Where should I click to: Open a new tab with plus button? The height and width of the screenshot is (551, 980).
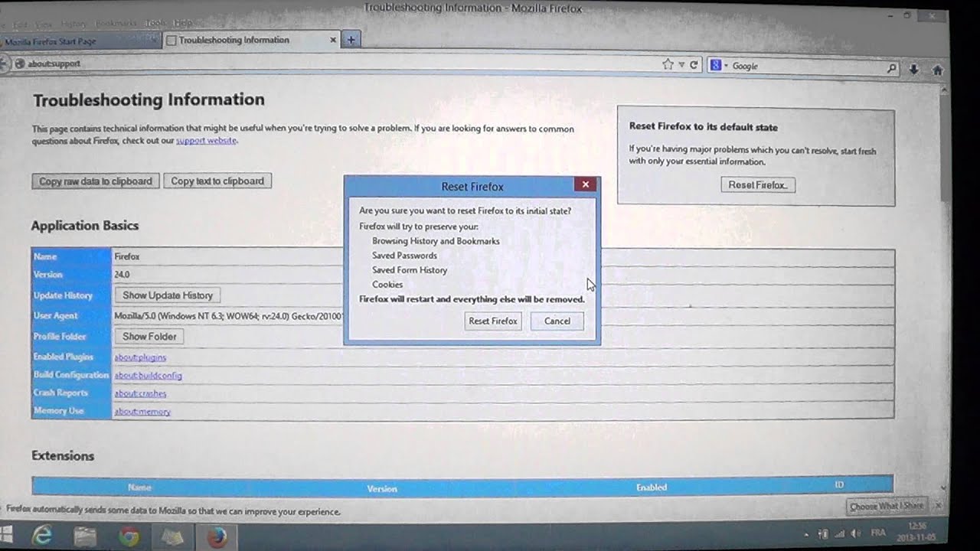click(351, 40)
